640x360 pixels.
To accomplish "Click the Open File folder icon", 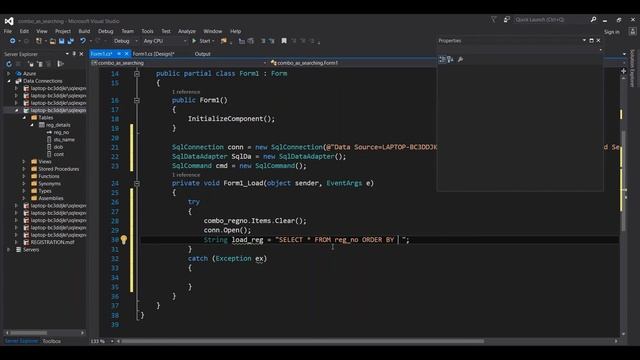I will tap(52, 41).
